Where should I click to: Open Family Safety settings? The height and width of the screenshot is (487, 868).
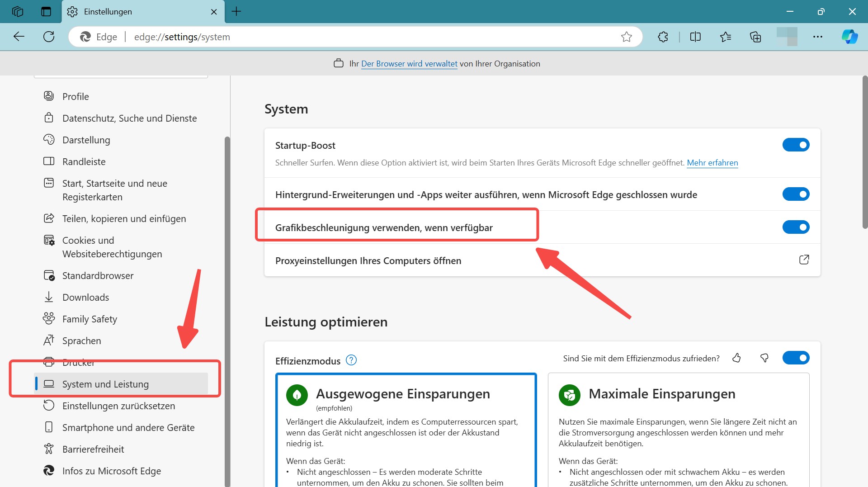point(121,319)
